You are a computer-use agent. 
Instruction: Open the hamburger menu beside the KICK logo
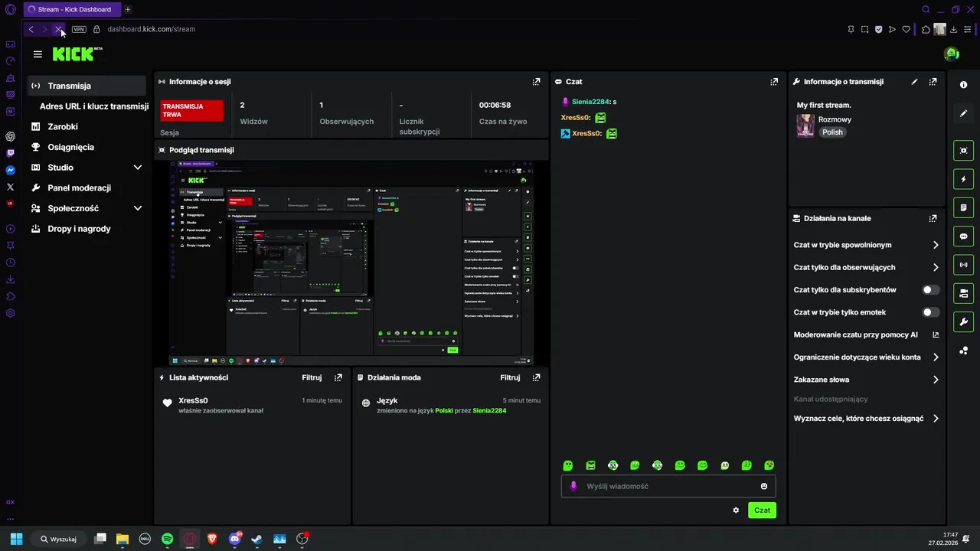click(x=38, y=54)
